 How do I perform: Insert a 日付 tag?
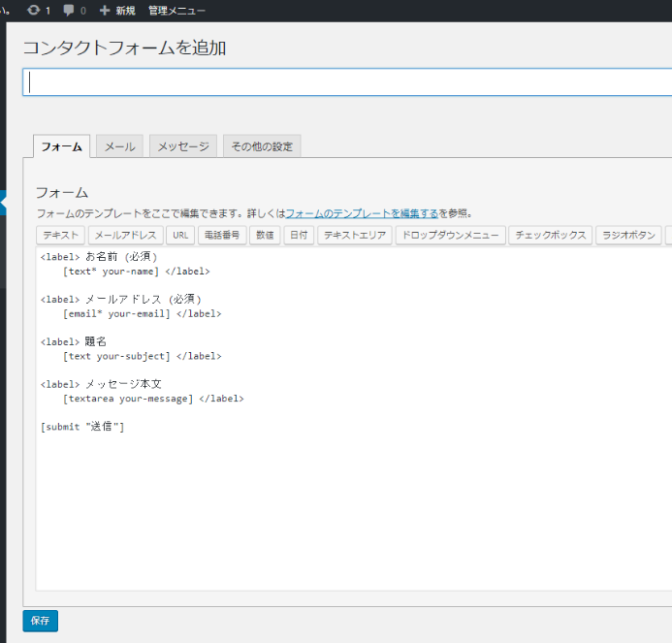[299, 235]
